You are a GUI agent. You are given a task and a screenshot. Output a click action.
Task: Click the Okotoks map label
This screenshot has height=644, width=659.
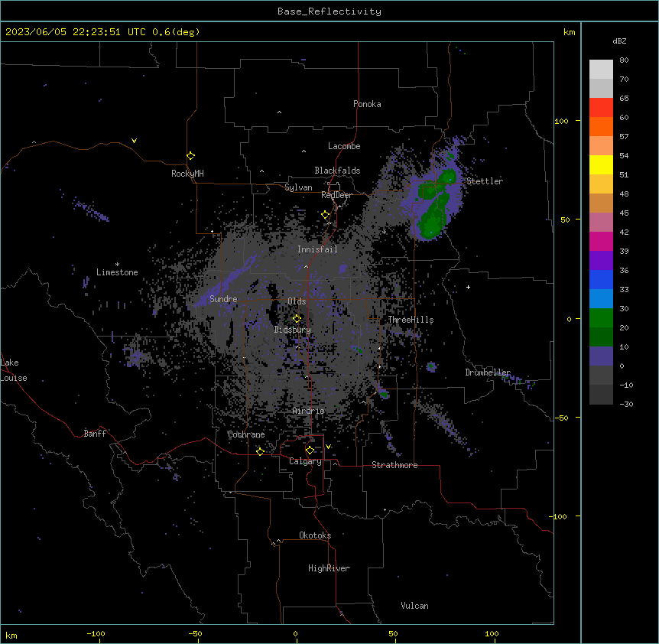(315, 535)
